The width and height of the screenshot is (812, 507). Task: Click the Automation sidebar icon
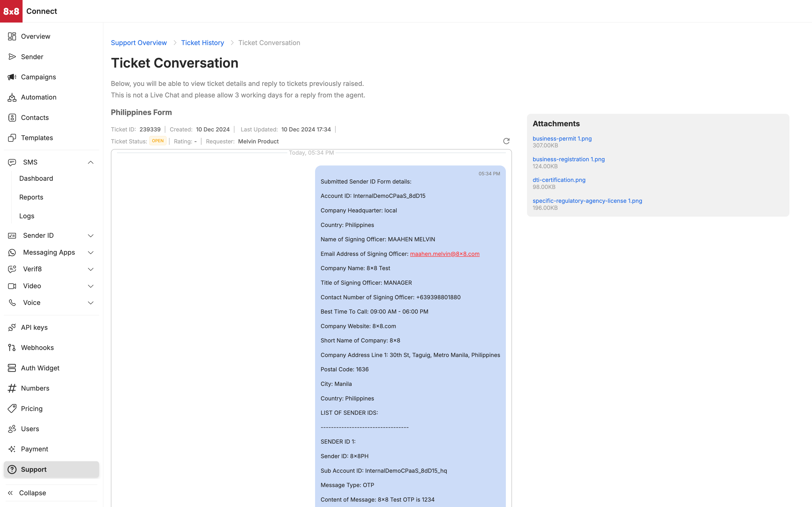click(x=12, y=97)
